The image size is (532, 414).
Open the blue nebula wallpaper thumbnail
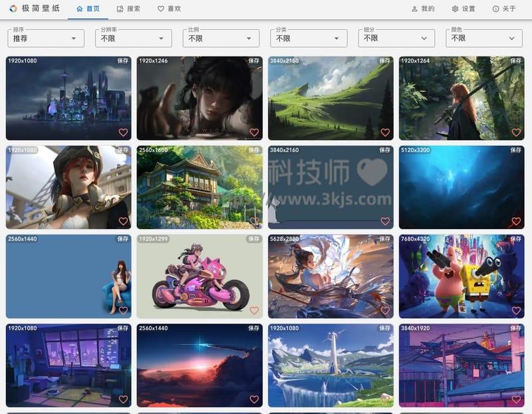click(462, 187)
